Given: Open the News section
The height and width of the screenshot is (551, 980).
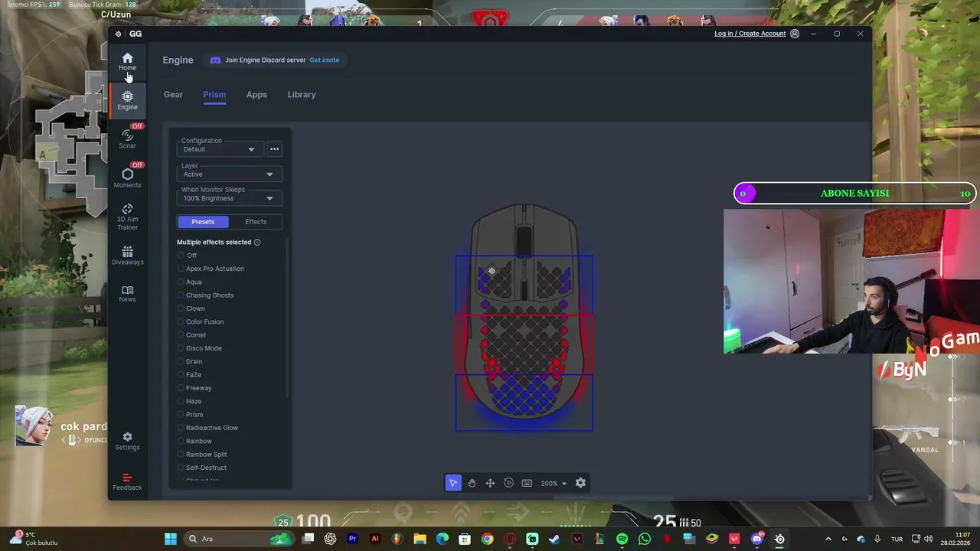Looking at the screenshot, I should pos(127,294).
